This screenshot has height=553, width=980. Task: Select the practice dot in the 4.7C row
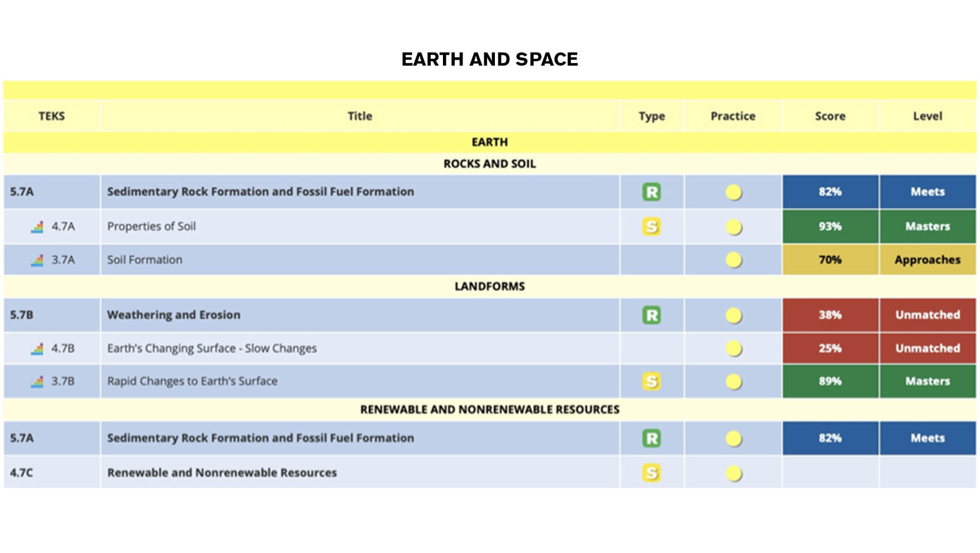[x=734, y=474]
